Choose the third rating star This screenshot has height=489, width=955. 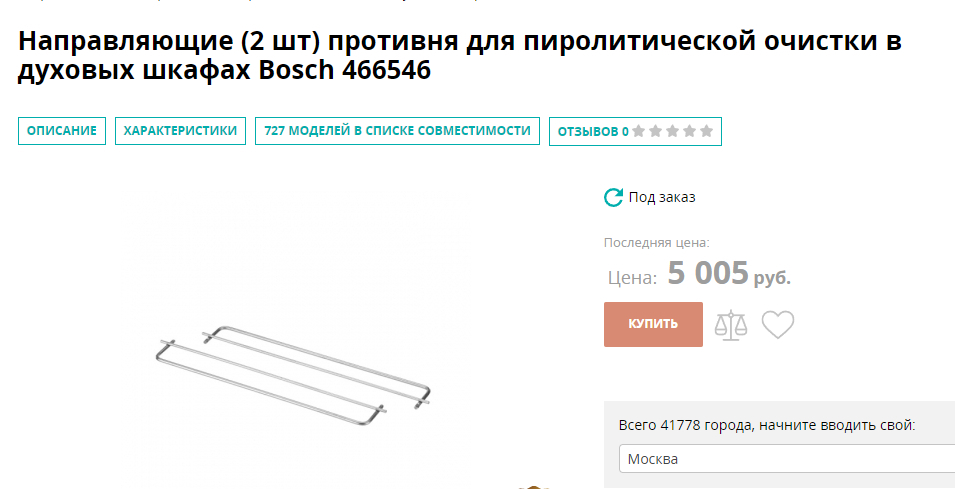pyautogui.click(x=672, y=131)
